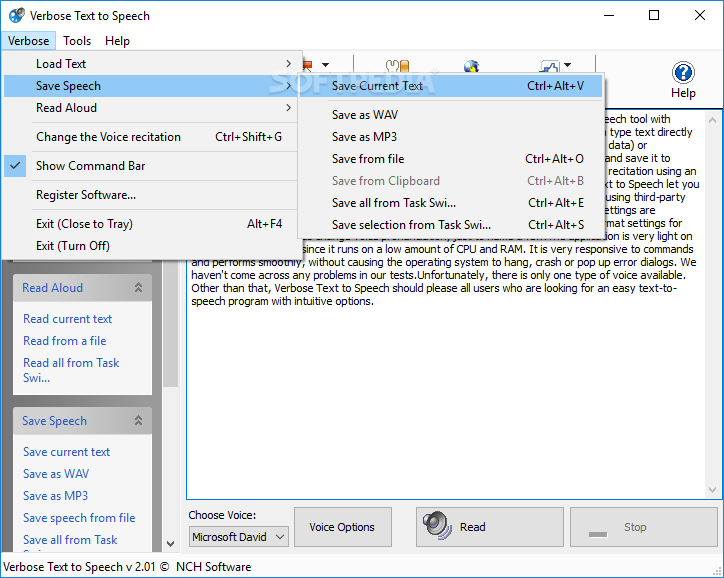This screenshot has width=724, height=578.
Task: Click the Voice Options button
Action: (343, 527)
